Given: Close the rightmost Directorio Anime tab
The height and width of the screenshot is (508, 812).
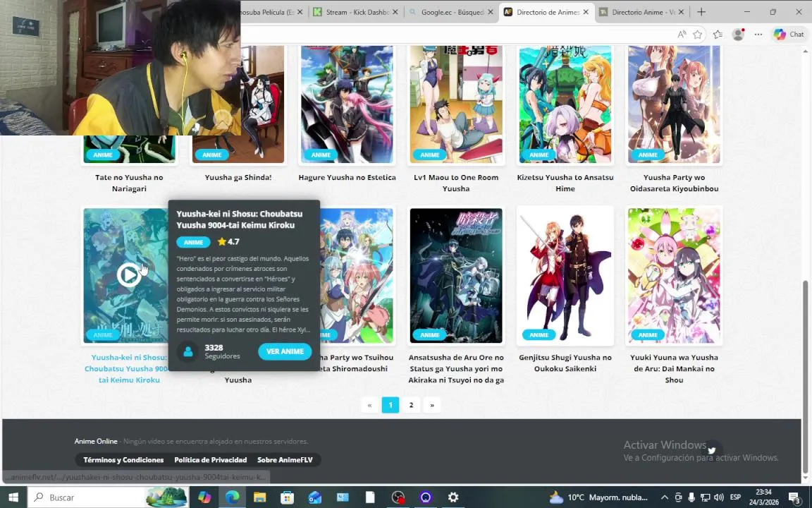Looking at the screenshot, I should click(681, 12).
